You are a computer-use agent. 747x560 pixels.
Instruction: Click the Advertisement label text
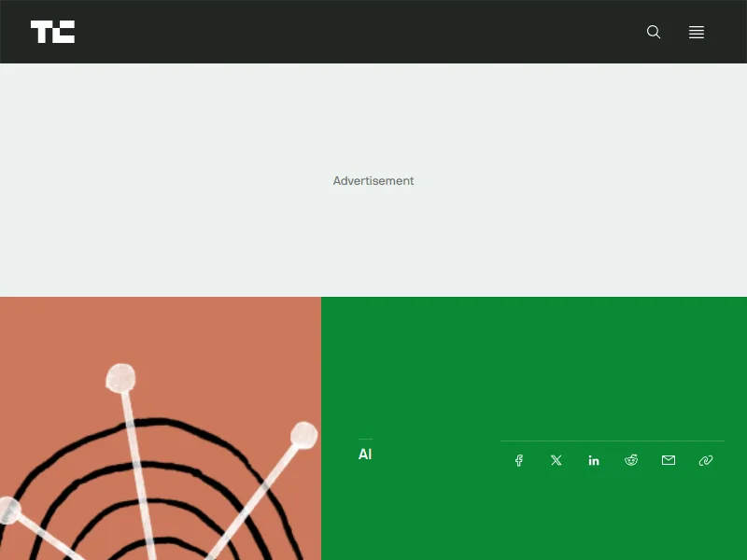point(373,181)
